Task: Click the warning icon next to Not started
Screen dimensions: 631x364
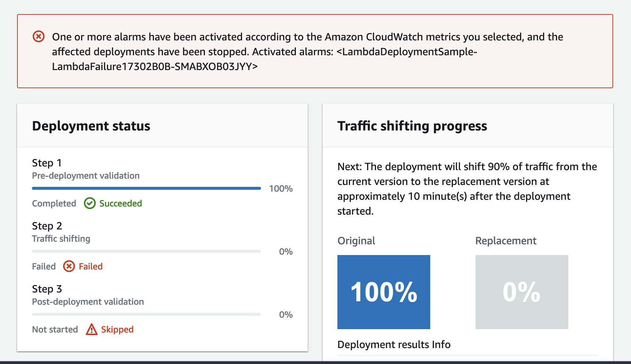Action: tap(91, 329)
